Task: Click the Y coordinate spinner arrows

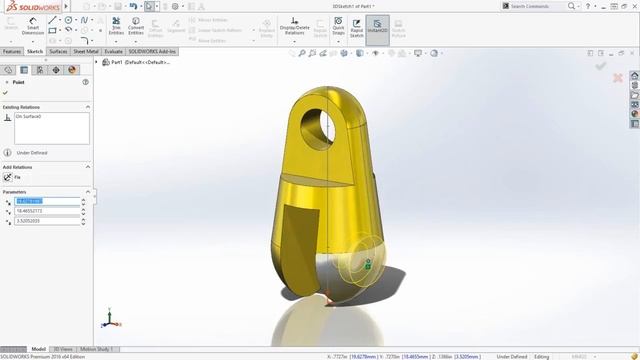Action: (x=84, y=211)
